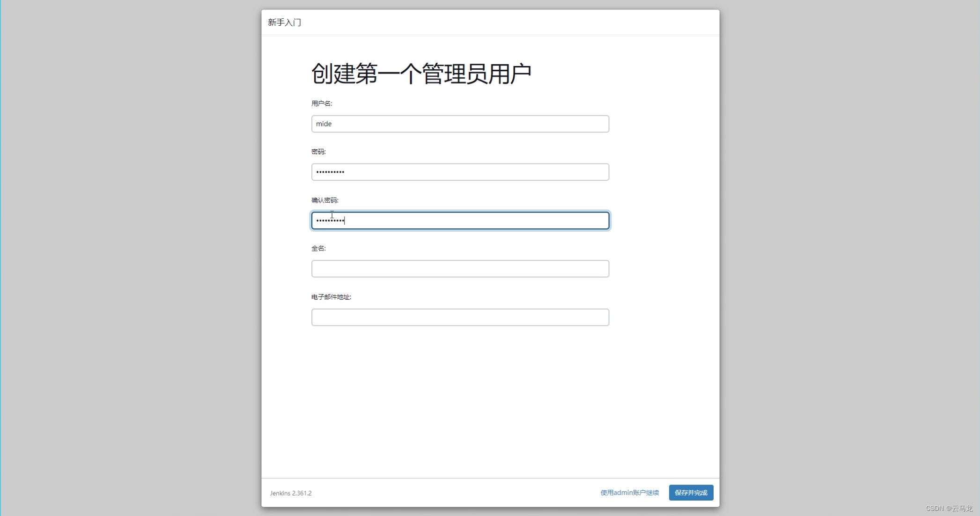Select the 密码 password input box
Image resolution: width=980 pixels, height=516 pixels.
[x=460, y=172]
